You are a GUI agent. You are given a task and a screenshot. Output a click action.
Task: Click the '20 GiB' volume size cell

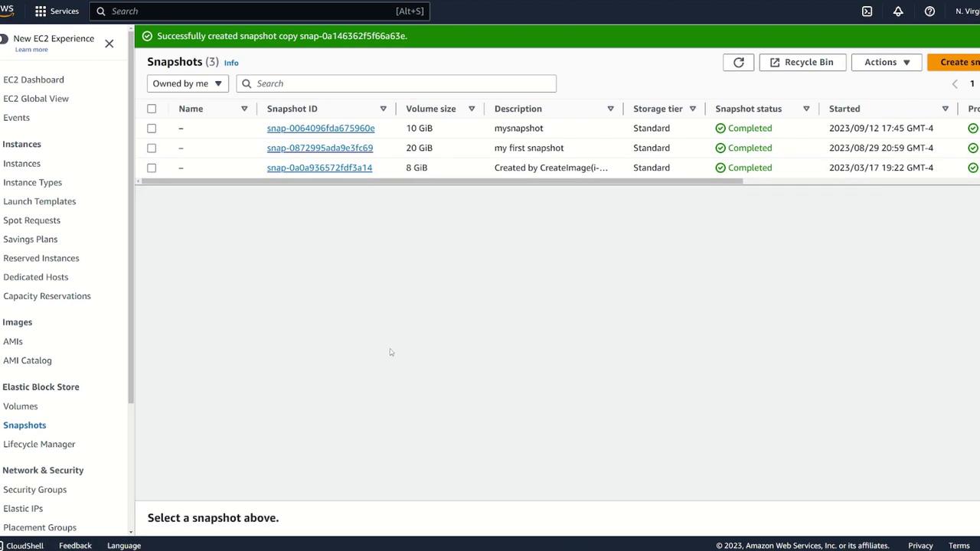click(420, 148)
